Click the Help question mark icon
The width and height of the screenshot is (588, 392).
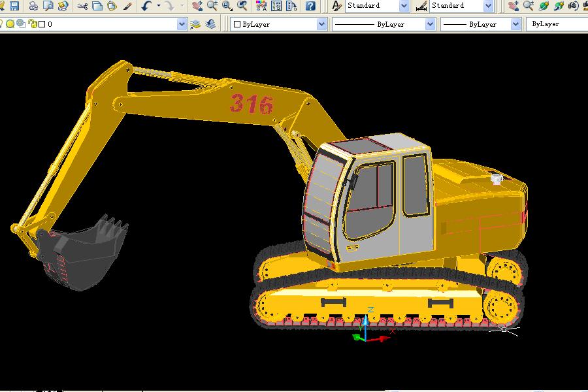click(x=310, y=6)
